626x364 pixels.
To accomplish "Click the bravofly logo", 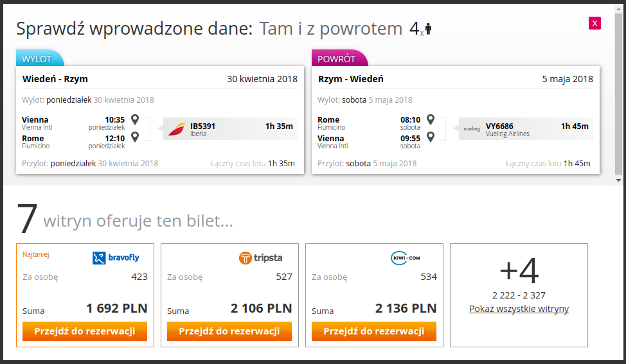I will tap(116, 258).
